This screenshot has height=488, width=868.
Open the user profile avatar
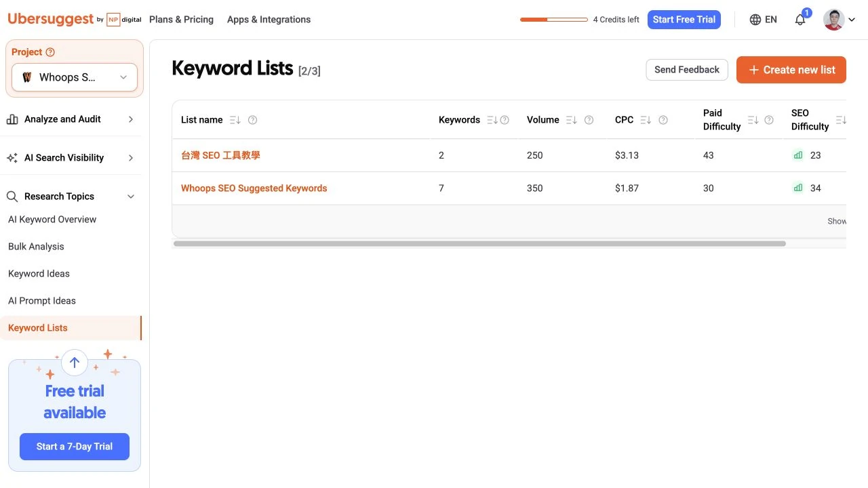pos(833,20)
